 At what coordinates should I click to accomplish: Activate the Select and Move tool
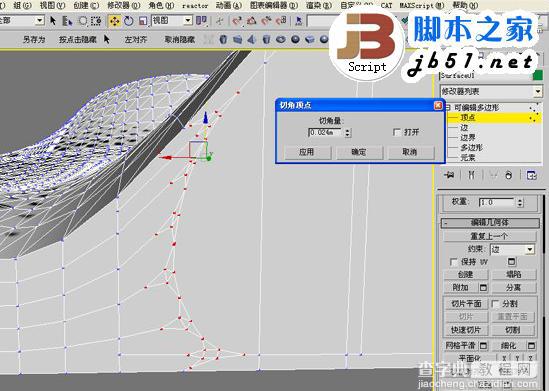pyautogui.click(x=114, y=21)
